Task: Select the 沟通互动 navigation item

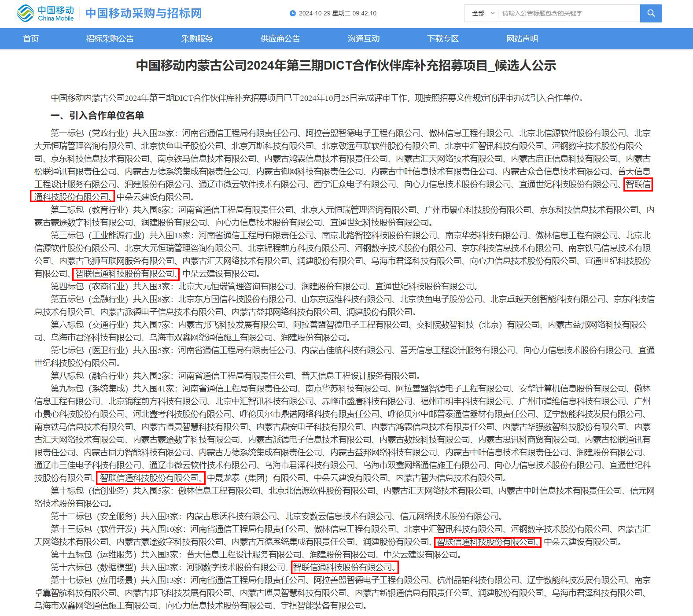Action: click(364, 39)
